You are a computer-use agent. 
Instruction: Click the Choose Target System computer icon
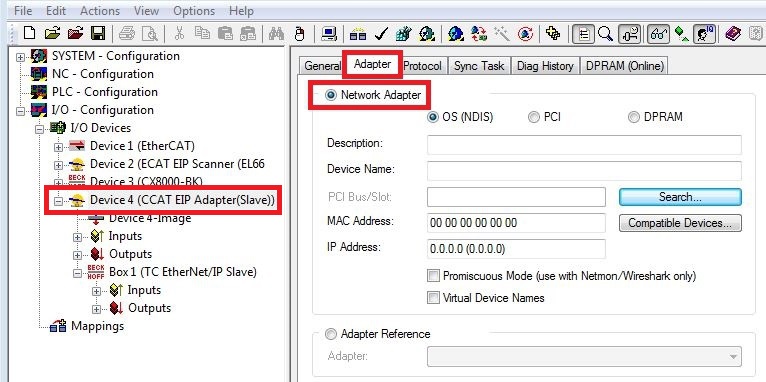(x=329, y=33)
